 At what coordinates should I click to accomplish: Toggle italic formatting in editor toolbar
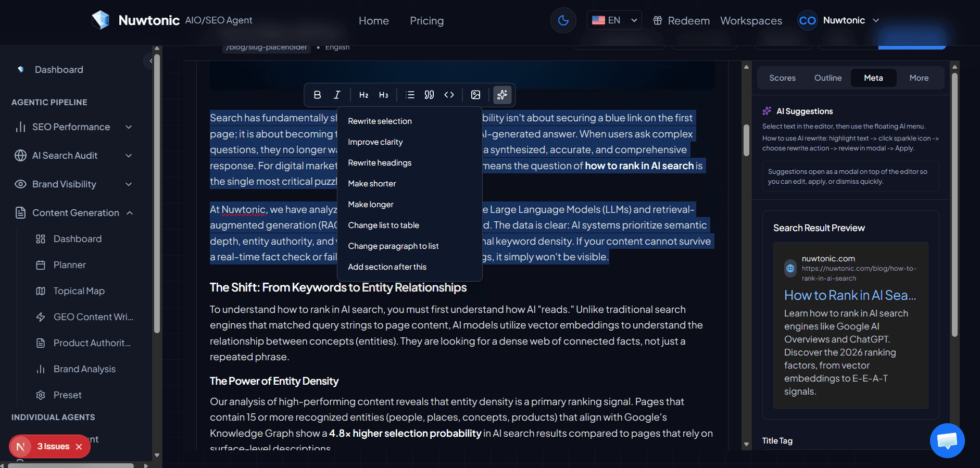pyautogui.click(x=337, y=95)
